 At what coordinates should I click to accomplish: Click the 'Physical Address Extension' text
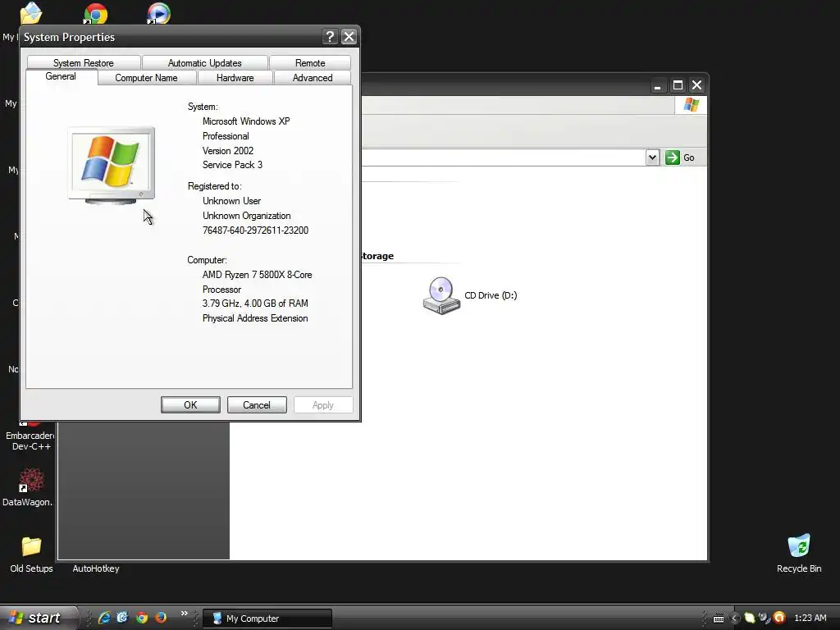click(x=255, y=318)
